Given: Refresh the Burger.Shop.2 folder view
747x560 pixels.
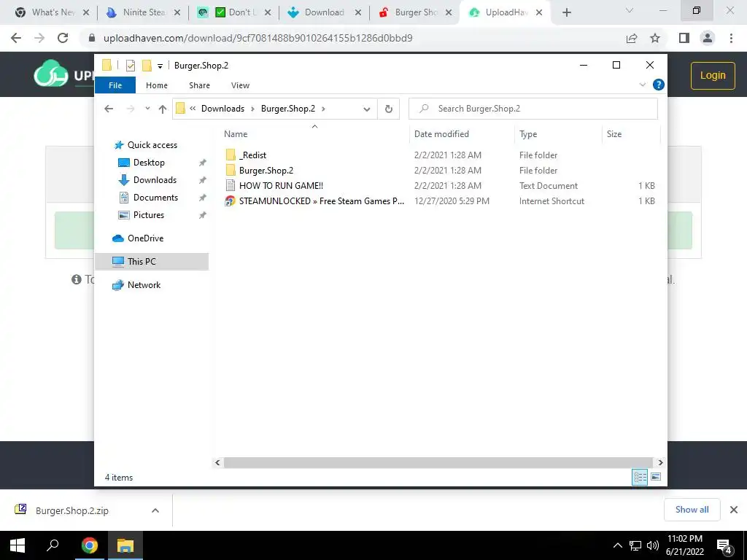Looking at the screenshot, I should 388,109.
